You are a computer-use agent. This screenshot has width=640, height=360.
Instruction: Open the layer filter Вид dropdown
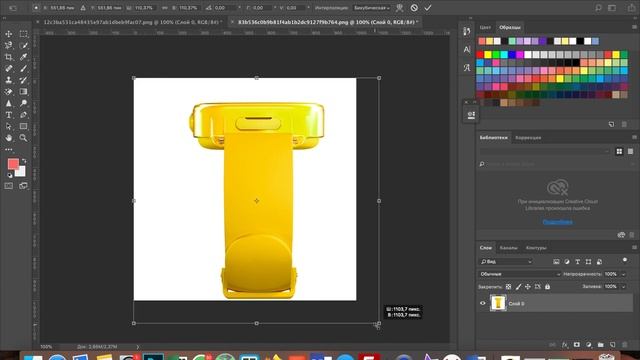[506, 262]
